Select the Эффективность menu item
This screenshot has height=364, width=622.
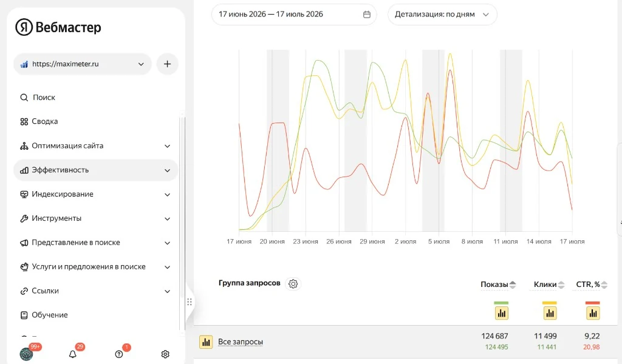pos(95,170)
